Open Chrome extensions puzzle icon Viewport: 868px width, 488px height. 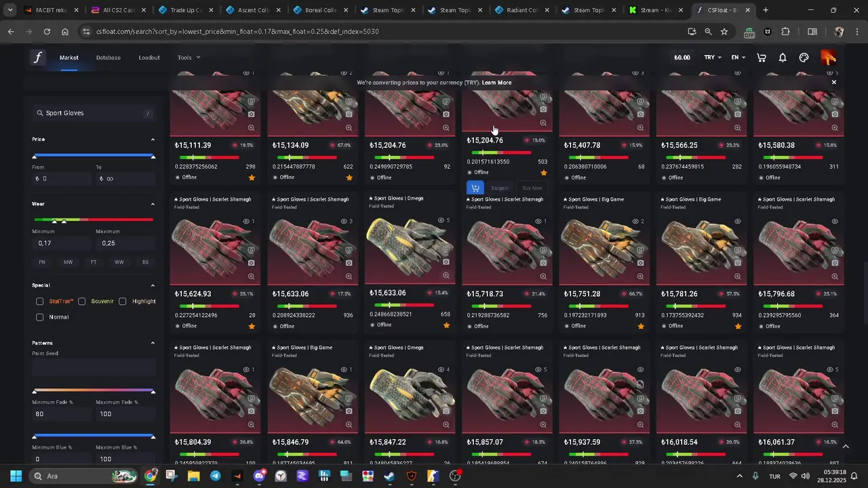(x=785, y=31)
